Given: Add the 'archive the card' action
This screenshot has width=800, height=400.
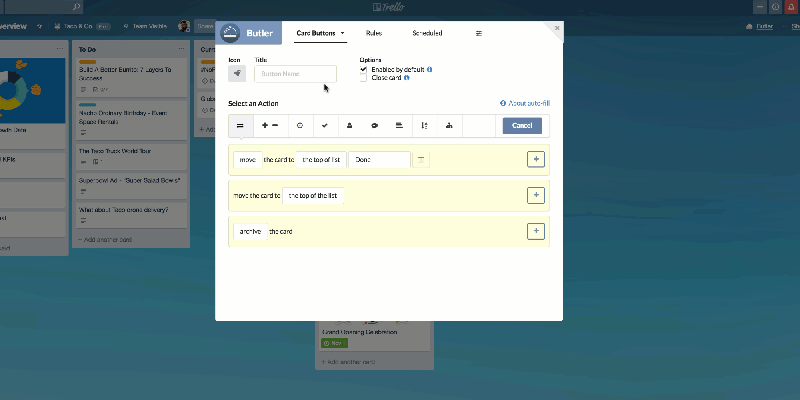Looking at the screenshot, I should click(x=536, y=231).
